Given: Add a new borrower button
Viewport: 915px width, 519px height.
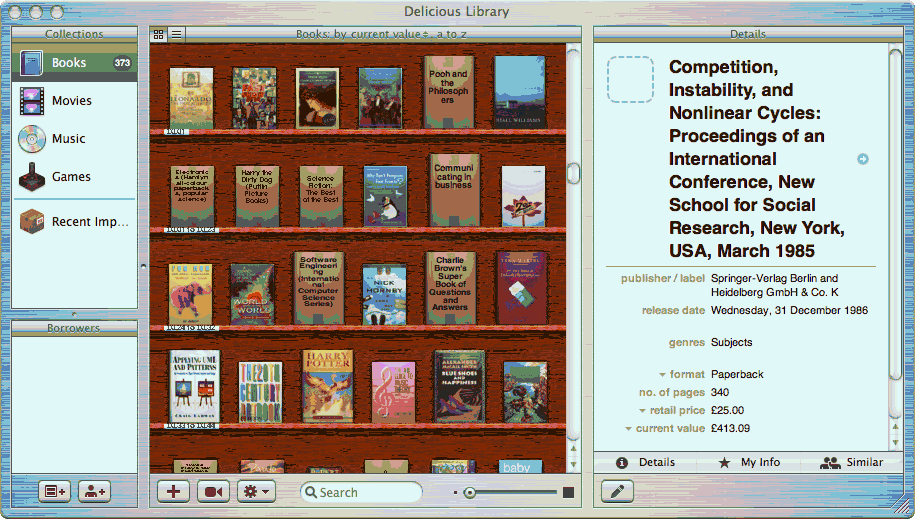Looking at the screenshot, I should click(95, 492).
